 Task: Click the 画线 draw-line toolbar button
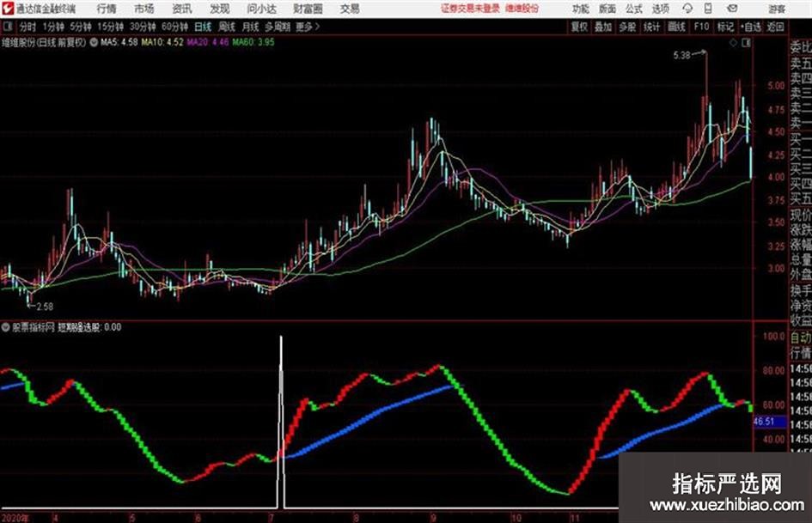coord(676,27)
